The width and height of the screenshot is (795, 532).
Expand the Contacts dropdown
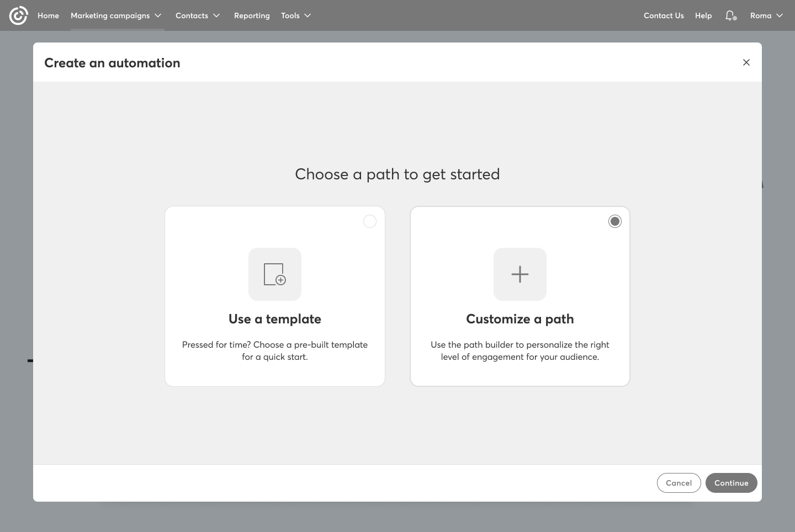(198, 15)
